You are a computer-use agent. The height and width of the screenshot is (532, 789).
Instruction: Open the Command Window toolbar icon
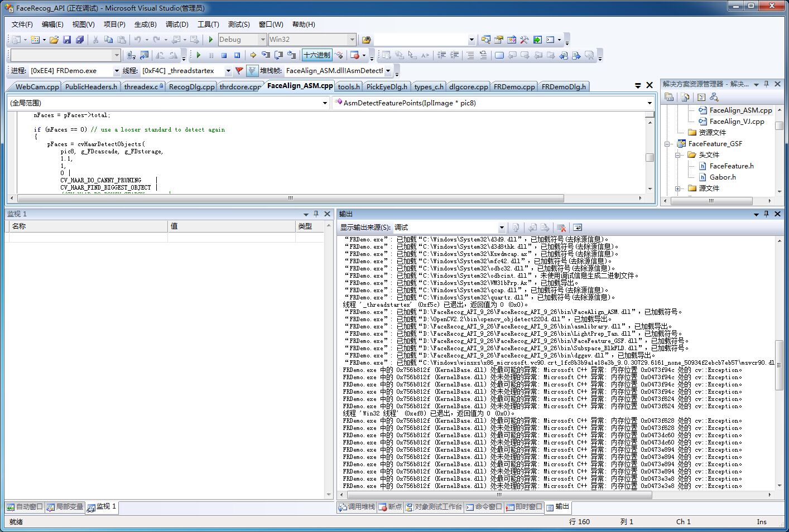550,40
